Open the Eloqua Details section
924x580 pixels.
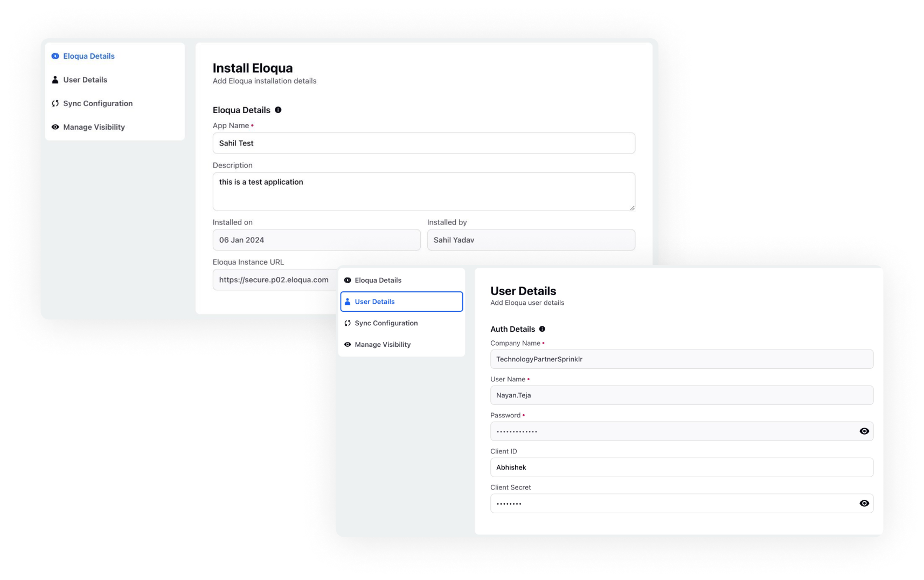[378, 280]
